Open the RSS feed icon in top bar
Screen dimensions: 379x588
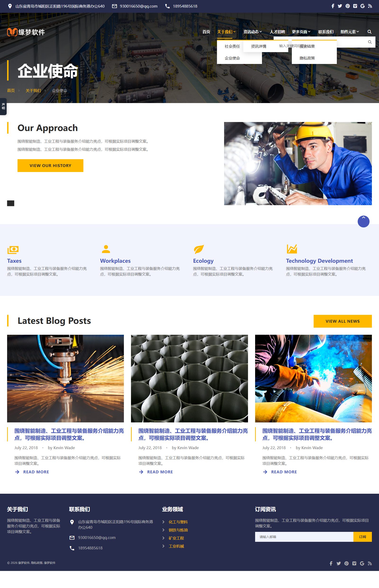point(370,6)
